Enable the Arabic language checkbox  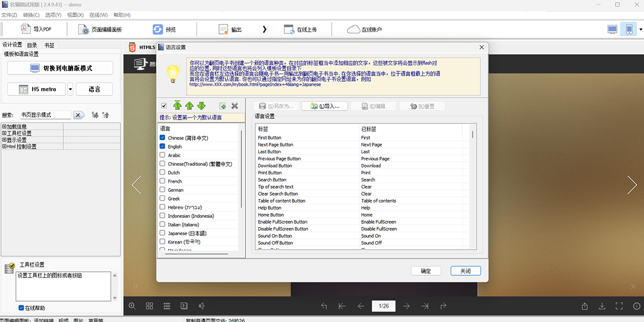tap(163, 155)
